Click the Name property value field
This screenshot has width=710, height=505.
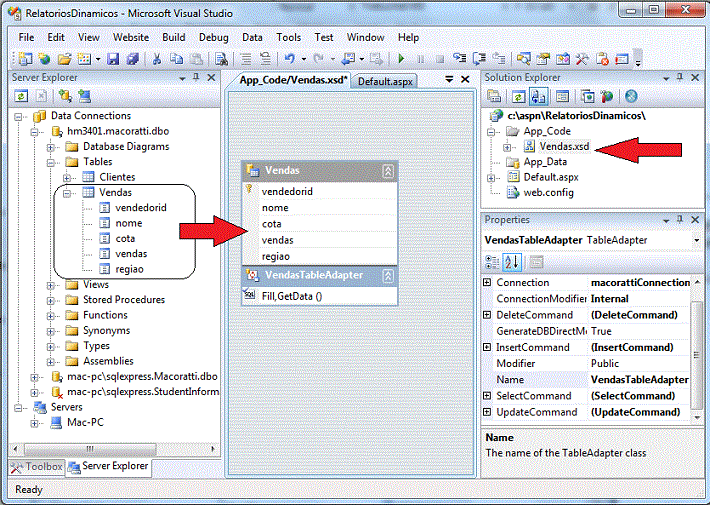point(640,380)
